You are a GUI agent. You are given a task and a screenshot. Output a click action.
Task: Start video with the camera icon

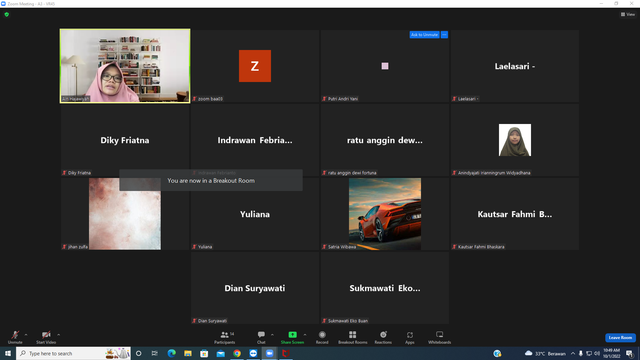tap(46, 337)
